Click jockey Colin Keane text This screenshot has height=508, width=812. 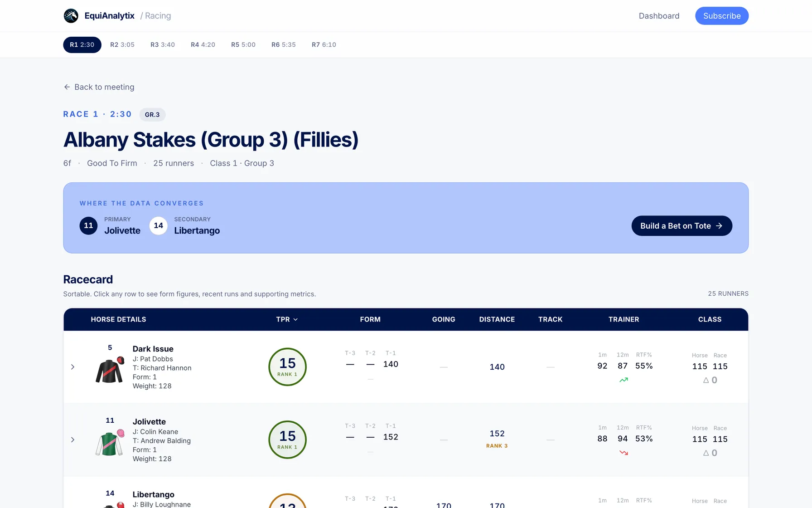click(155, 432)
